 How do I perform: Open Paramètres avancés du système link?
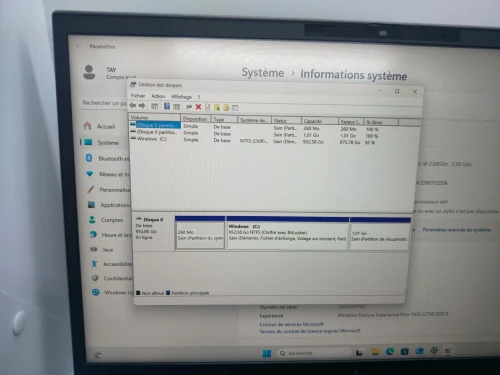[457, 230]
